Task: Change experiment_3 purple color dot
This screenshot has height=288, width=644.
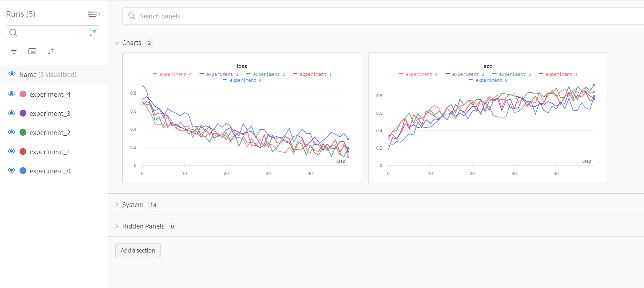Action: [23, 113]
